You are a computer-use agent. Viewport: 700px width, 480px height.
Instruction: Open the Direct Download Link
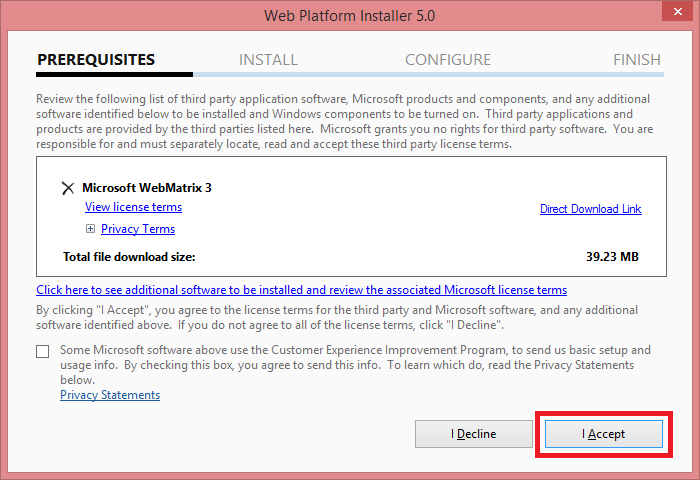click(591, 209)
